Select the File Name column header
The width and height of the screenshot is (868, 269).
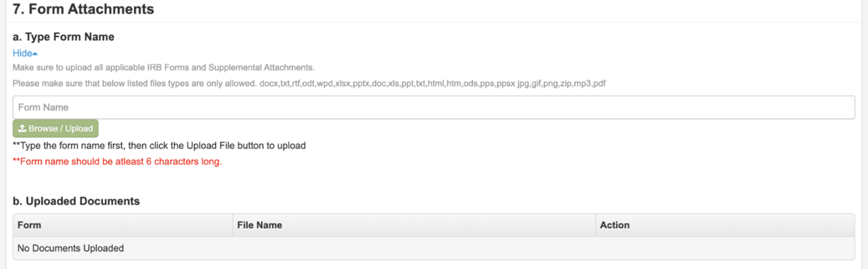coord(414,225)
